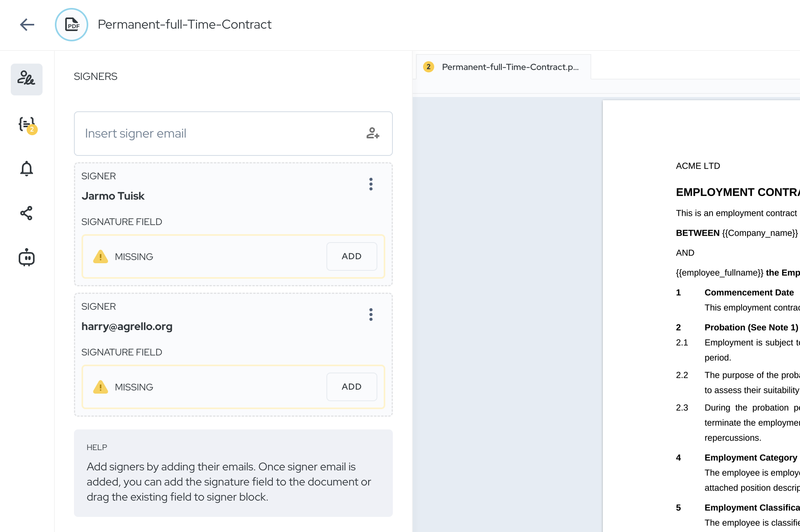Add signature field for harry@agrello.org
The height and width of the screenshot is (532, 800).
pos(351,387)
